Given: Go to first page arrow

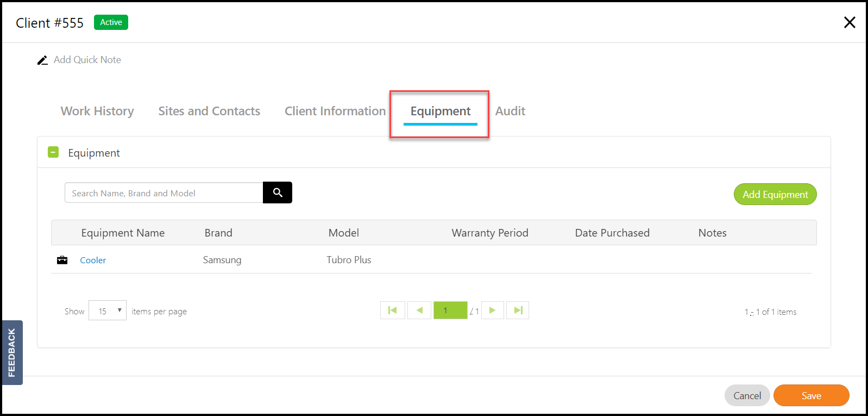Looking at the screenshot, I should pos(393,311).
